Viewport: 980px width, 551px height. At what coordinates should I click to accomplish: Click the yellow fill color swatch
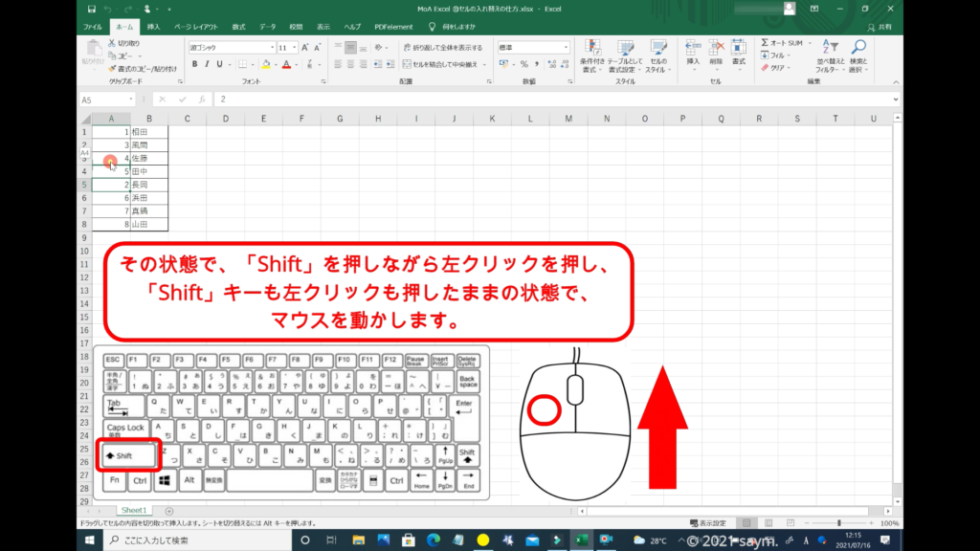click(263, 65)
